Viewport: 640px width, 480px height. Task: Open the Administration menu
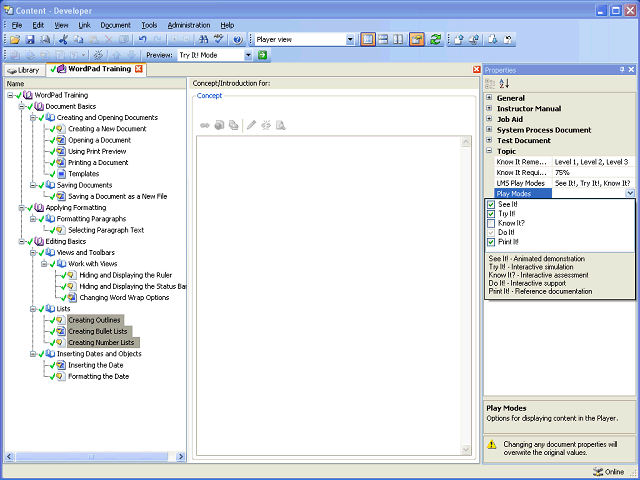pyautogui.click(x=189, y=25)
